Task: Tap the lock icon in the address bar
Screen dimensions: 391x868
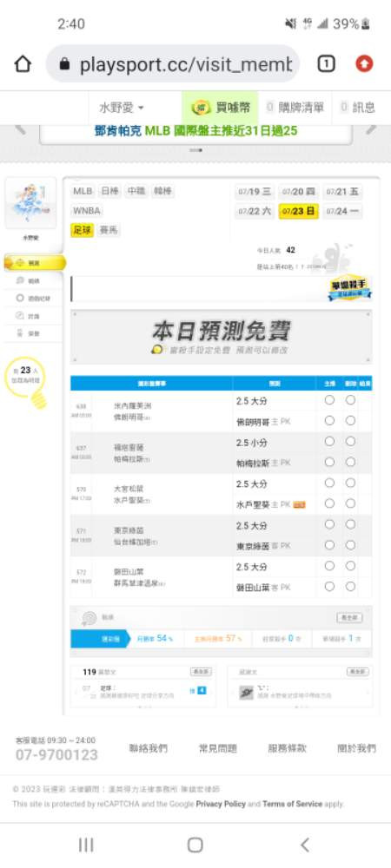Action: [x=65, y=65]
